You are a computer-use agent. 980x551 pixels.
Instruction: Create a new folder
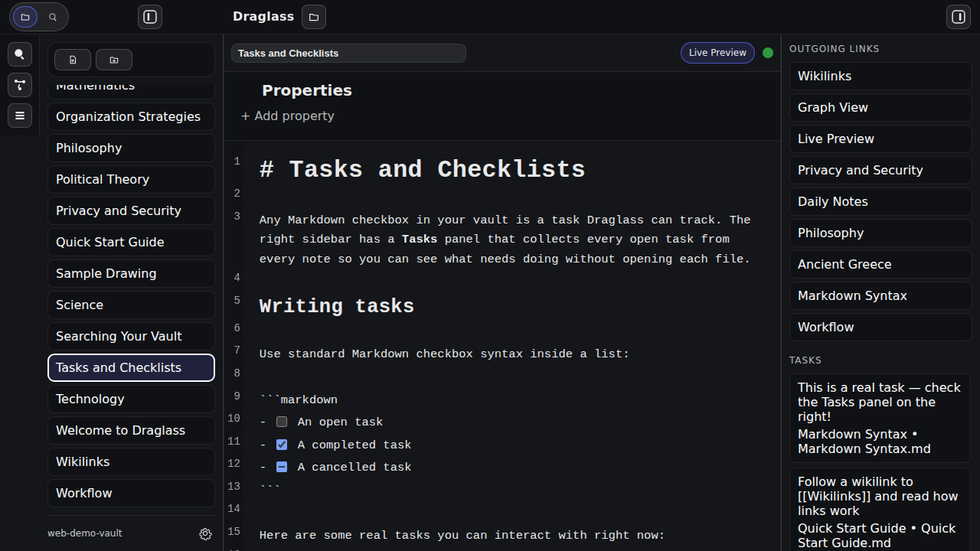tap(114, 60)
